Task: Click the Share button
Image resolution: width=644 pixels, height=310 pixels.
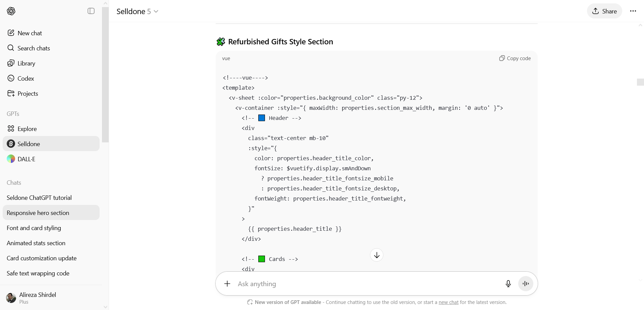Action: 604,11
